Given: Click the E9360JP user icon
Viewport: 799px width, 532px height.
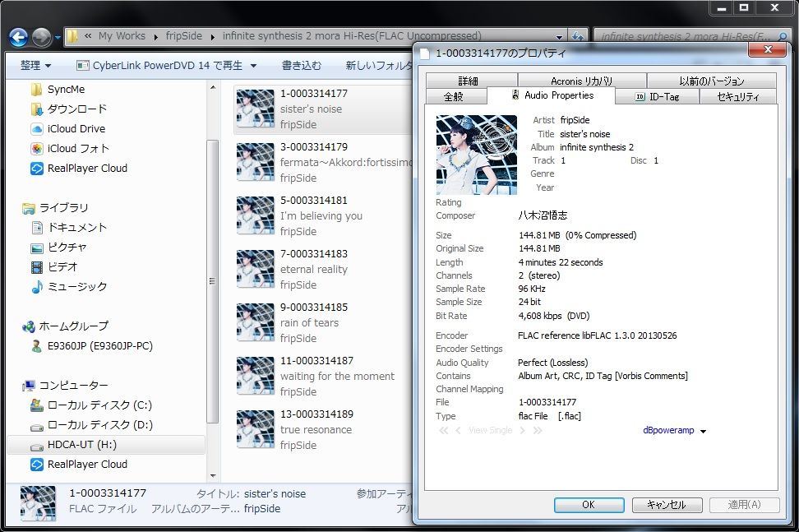Looking at the screenshot, I should click(37, 346).
